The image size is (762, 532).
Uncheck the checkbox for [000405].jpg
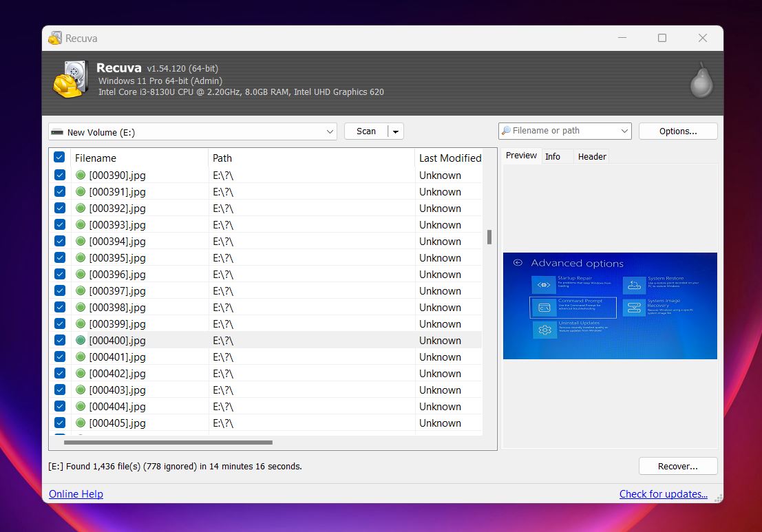click(60, 423)
